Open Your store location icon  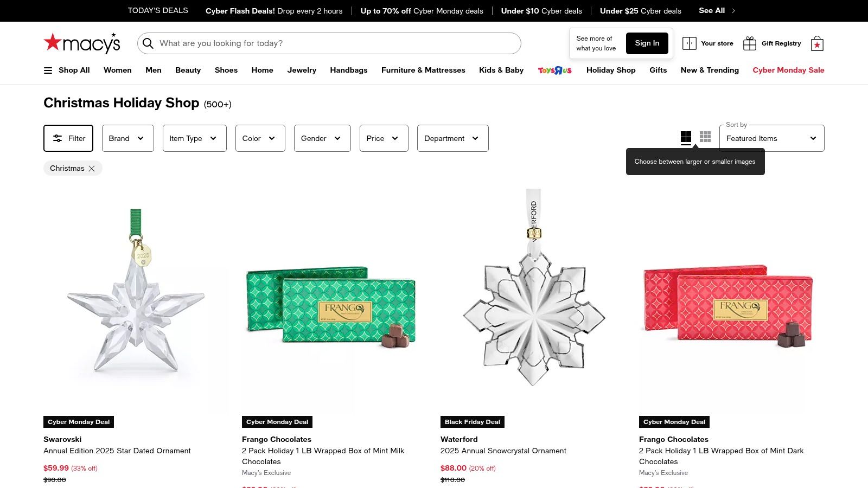690,43
